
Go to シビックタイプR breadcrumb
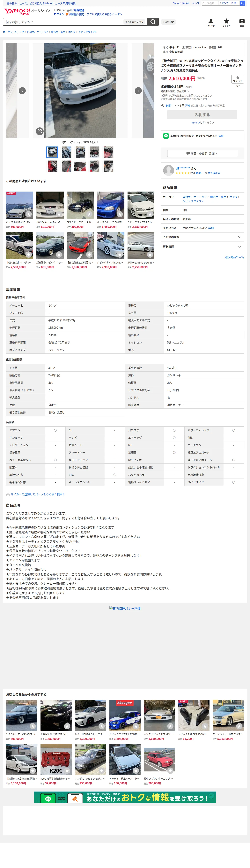pos(87,32)
